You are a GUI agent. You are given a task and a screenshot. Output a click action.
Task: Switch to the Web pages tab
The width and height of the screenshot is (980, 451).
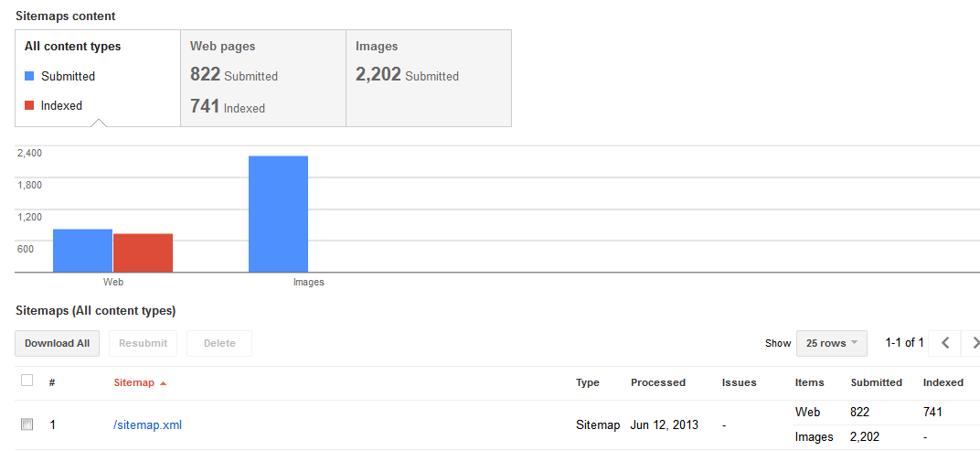[263, 78]
